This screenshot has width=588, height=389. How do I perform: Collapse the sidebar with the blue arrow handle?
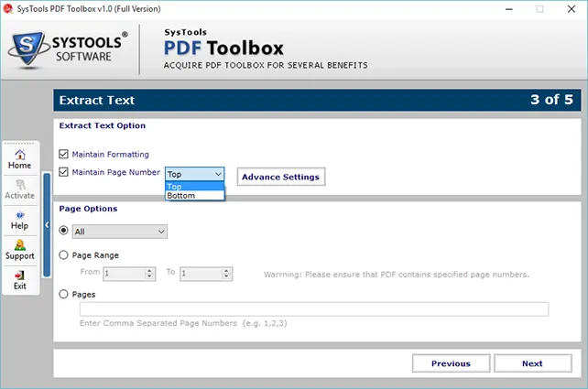pos(47,225)
